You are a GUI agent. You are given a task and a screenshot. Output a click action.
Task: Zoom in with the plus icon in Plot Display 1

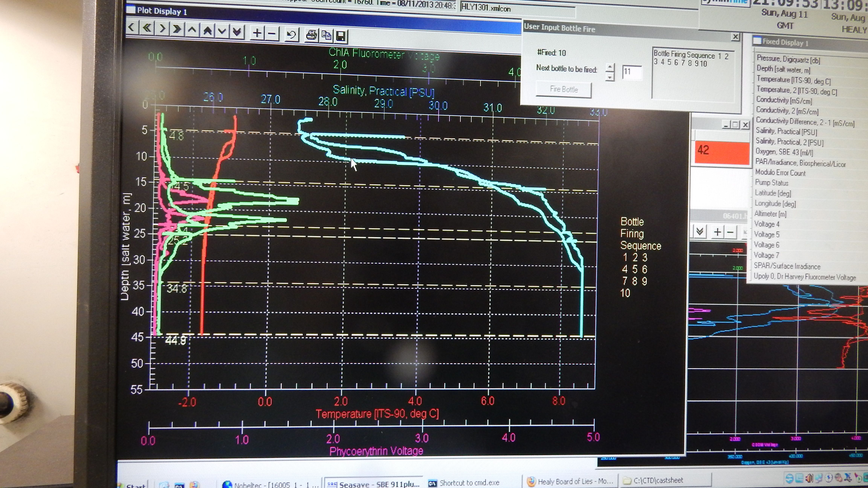(x=257, y=33)
